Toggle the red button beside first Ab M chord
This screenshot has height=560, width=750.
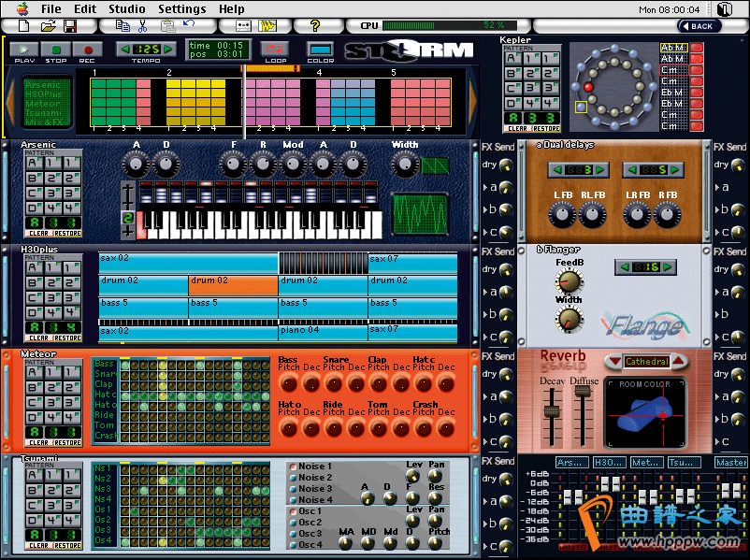[x=696, y=48]
